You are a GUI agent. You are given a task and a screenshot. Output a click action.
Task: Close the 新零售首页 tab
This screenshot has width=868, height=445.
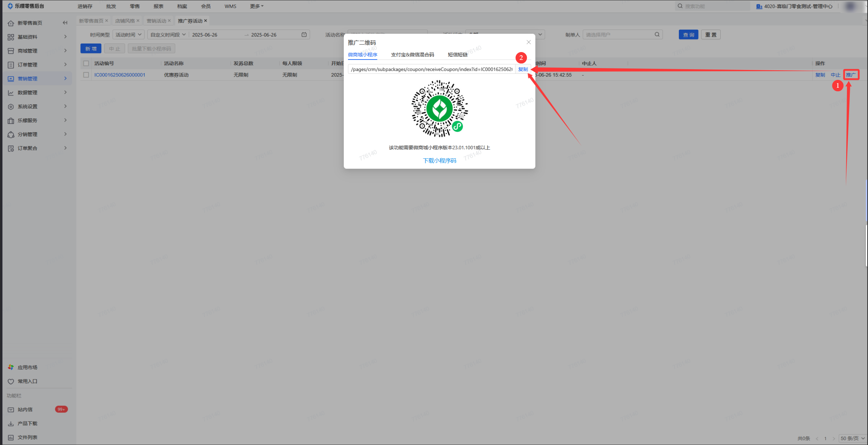click(x=106, y=21)
